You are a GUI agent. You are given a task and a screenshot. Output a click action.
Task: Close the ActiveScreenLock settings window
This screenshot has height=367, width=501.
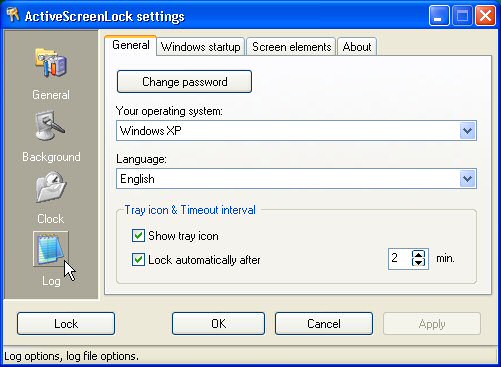[x=485, y=15]
